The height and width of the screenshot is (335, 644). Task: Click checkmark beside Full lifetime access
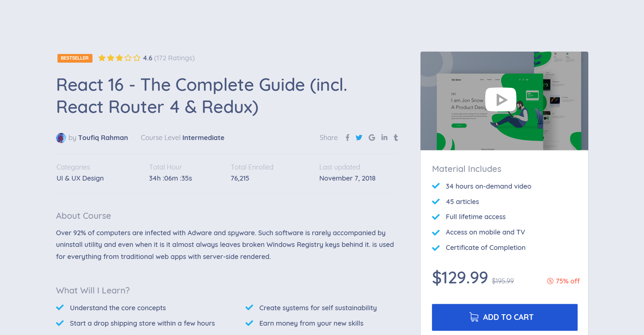(436, 217)
